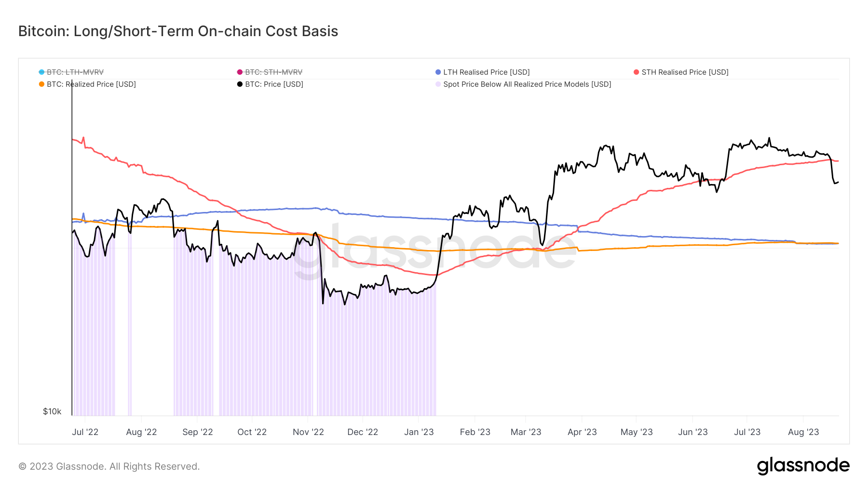Click the Aug '23 x-axis label
The width and height of the screenshot is (868, 488).
coord(803,432)
